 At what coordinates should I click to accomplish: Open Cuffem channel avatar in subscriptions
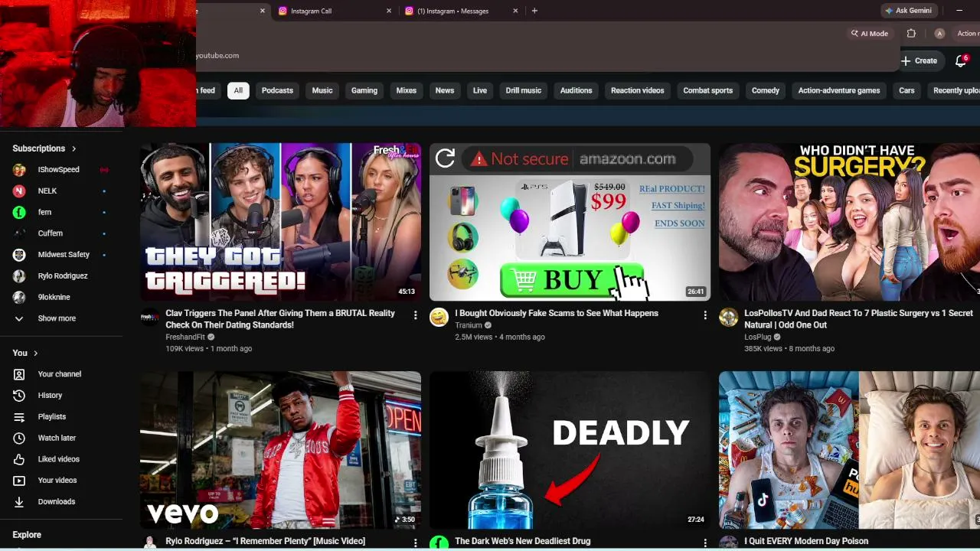pos(19,233)
